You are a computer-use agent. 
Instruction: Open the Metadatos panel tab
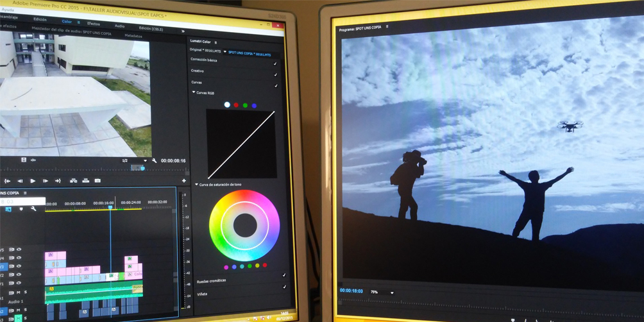coord(133,36)
